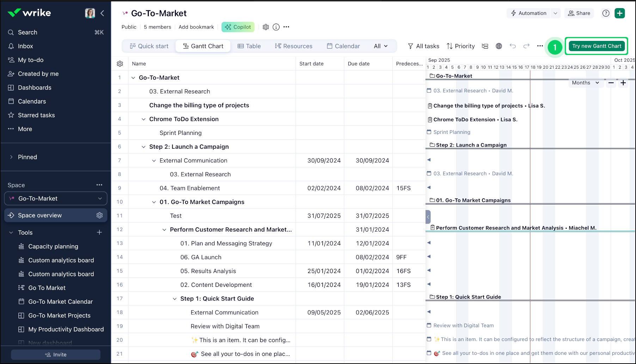The height and width of the screenshot is (364, 636).
Task: Collapse Step 2: Launch a Campaign row
Action: pos(143,147)
